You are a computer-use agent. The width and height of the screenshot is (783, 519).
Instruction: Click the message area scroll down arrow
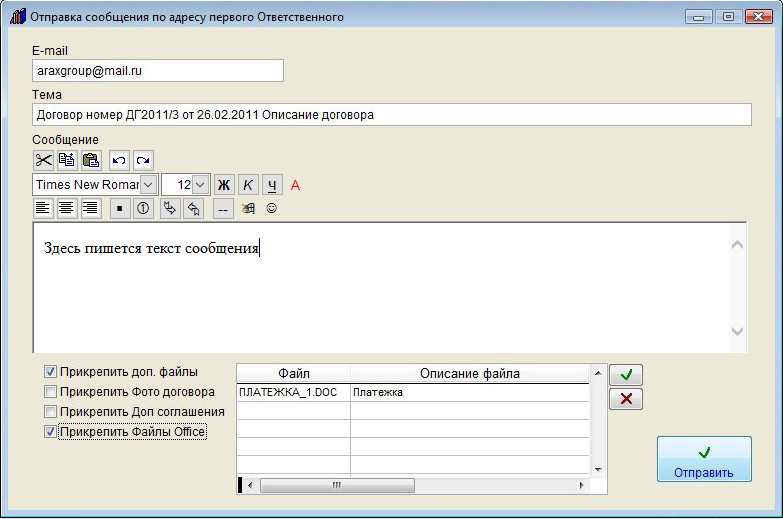(x=737, y=331)
